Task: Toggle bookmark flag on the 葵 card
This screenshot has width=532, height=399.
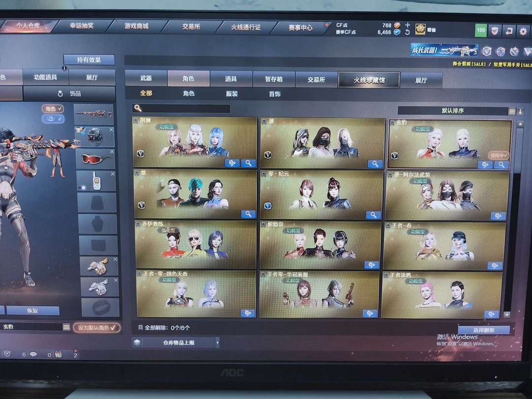Action: (x=264, y=122)
